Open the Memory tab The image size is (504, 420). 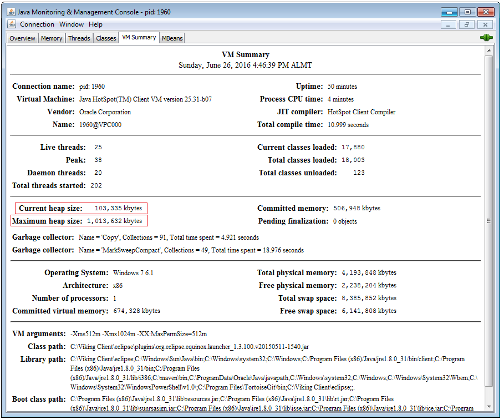(x=51, y=38)
